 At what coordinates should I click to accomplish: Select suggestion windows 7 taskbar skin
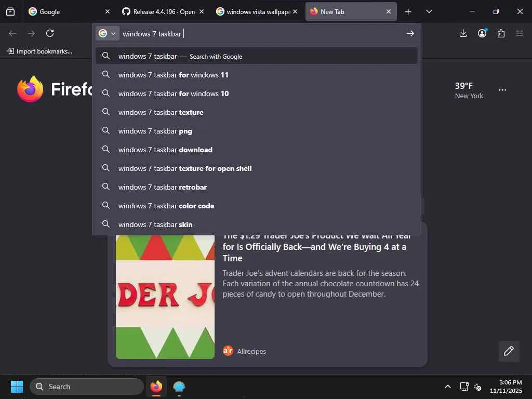tap(257, 224)
